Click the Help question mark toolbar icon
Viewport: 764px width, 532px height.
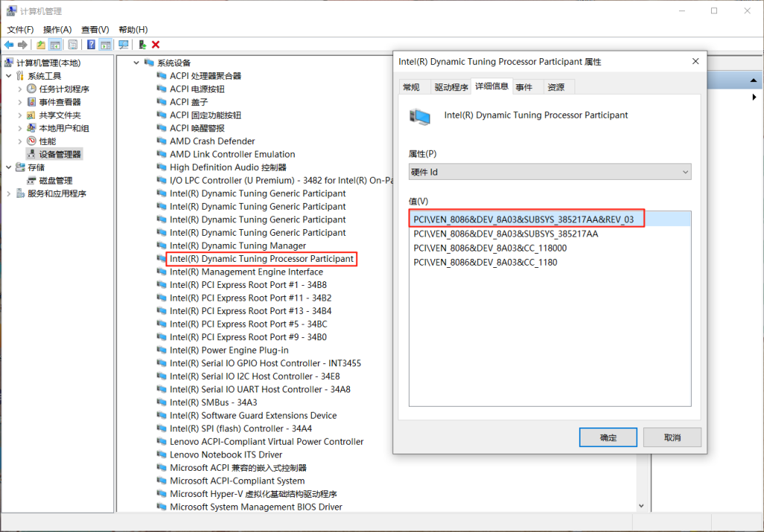pos(91,45)
